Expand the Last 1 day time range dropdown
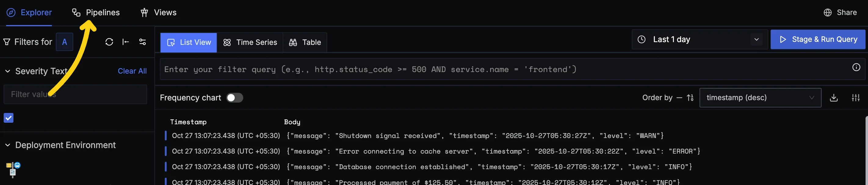This screenshot has width=868, height=185. pyautogui.click(x=757, y=39)
